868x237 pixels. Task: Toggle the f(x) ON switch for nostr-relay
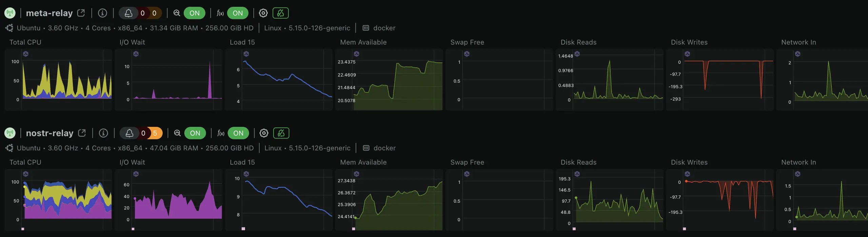tap(238, 133)
